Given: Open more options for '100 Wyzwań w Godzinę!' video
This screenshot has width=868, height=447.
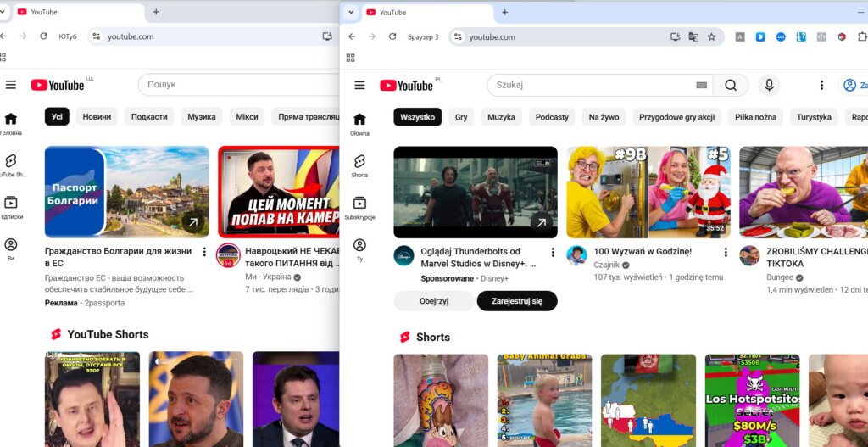Looking at the screenshot, I should pos(726,252).
